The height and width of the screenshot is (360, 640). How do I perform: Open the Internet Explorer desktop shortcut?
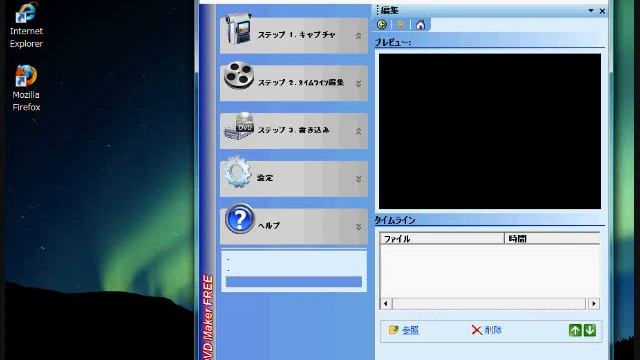tap(26, 25)
